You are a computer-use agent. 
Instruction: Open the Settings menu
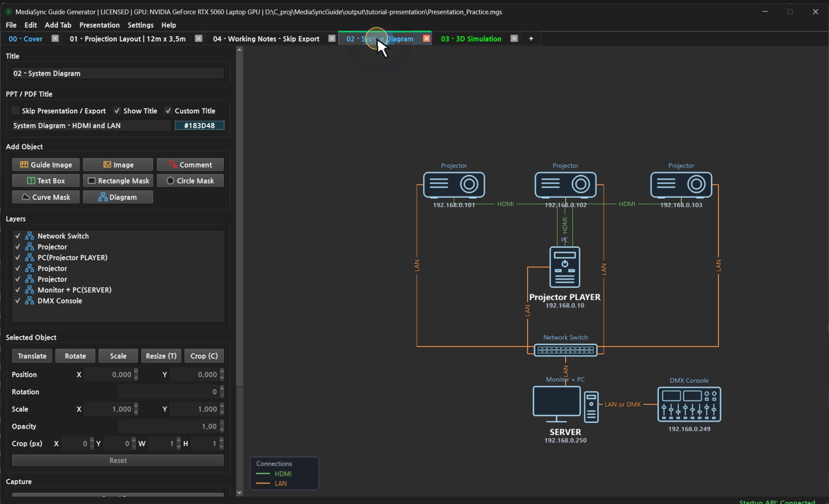141,25
